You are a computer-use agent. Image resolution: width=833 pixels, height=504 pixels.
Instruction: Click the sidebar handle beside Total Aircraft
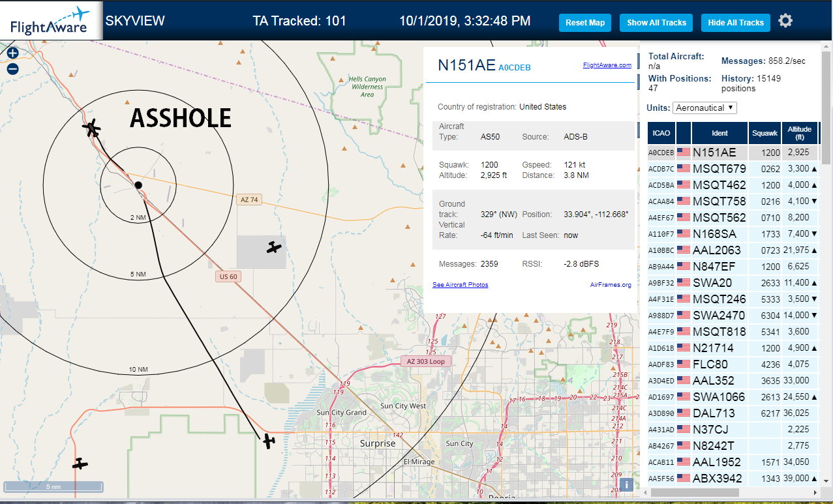(638, 61)
